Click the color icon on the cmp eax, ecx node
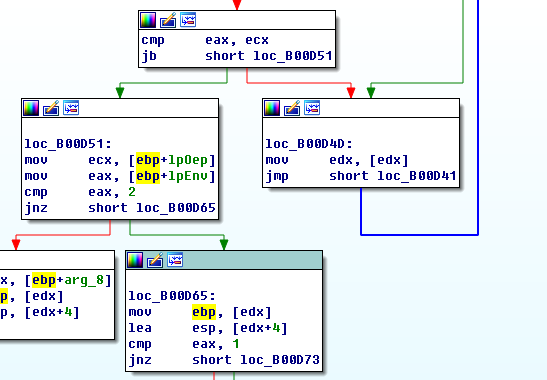547x380 pixels. (148, 20)
